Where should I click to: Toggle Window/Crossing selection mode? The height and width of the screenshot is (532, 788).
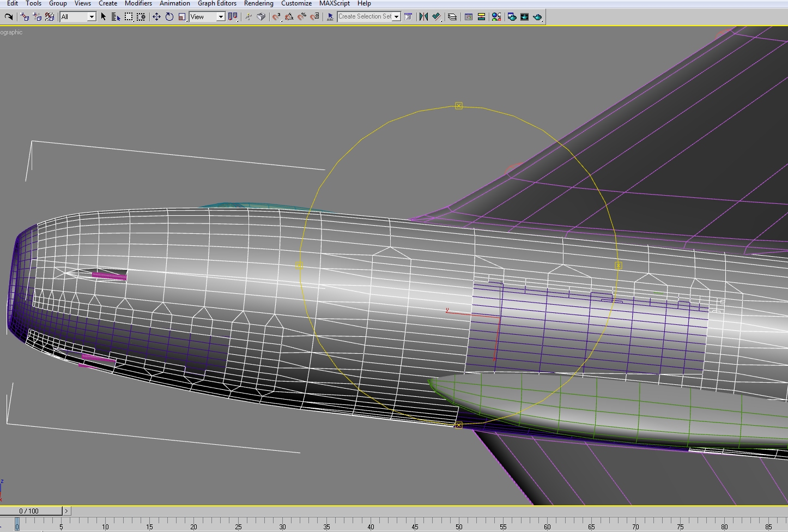141,17
